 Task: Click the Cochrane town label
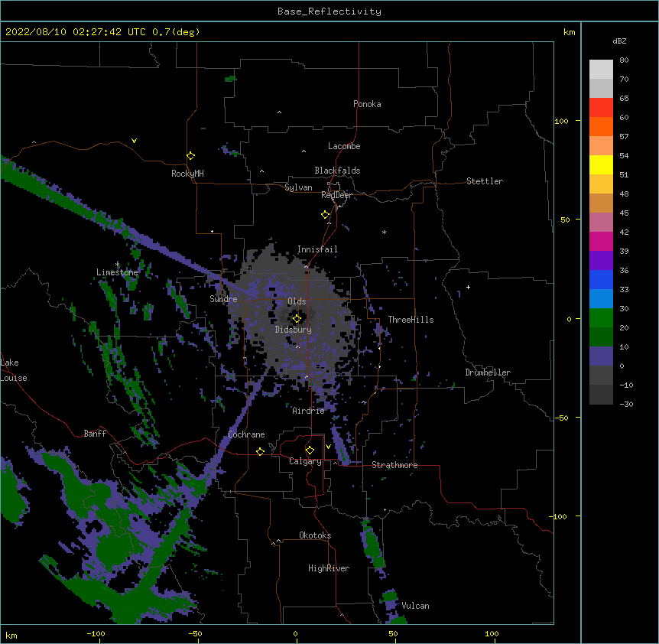(x=246, y=434)
